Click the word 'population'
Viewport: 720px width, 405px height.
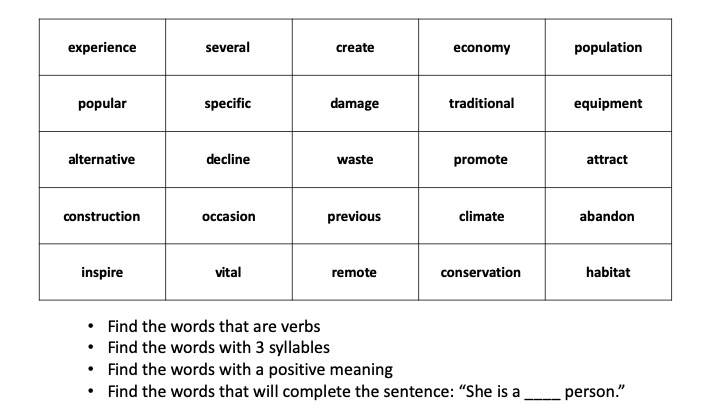click(608, 48)
